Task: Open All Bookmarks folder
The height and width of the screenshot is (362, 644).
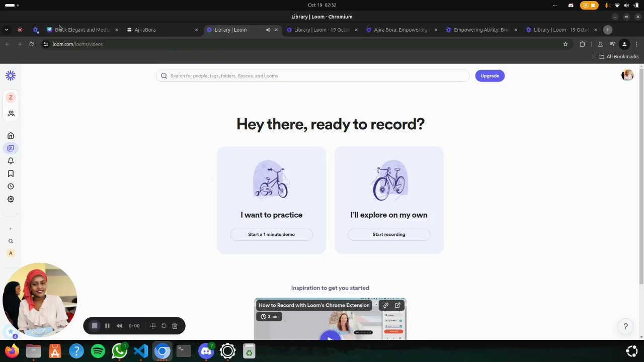Action: coord(618,57)
